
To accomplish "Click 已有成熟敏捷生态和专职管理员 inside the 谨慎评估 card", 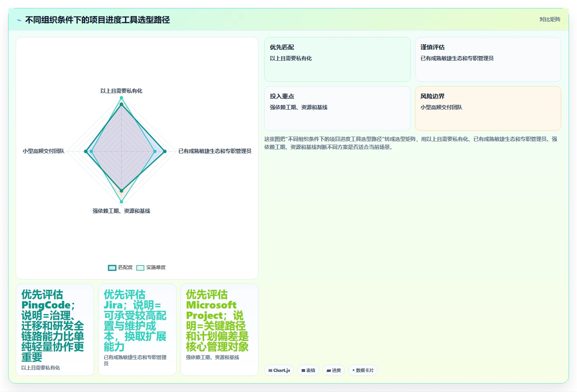I will tap(457, 58).
